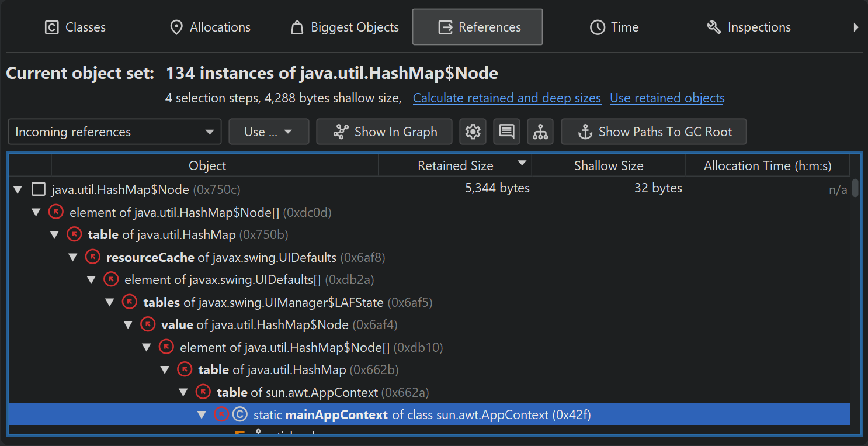Tick the java.util.HashMap$Node checkbox

[39, 189]
